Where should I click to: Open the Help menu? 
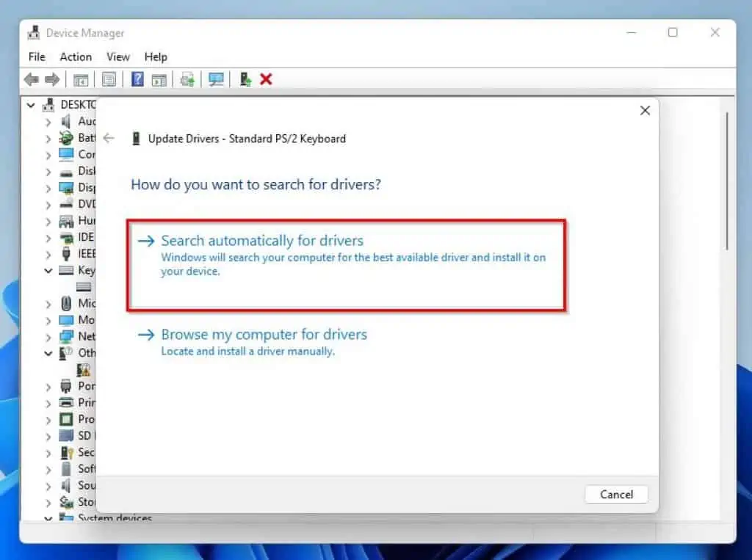156,57
